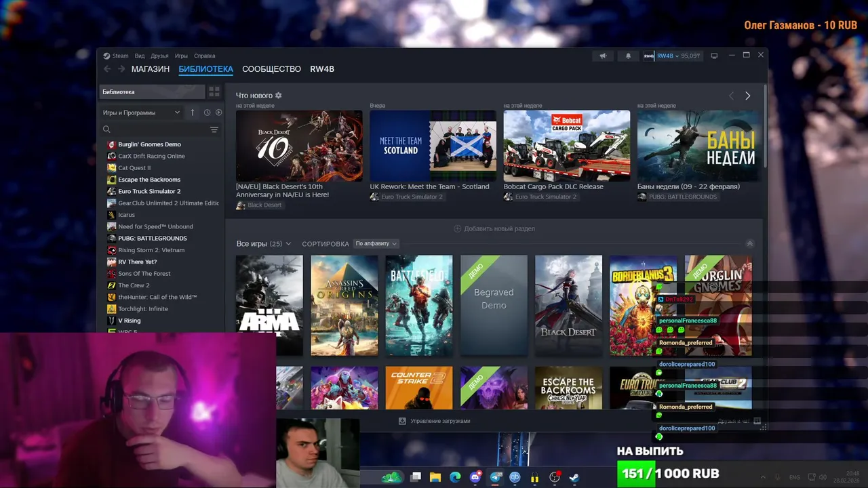Open the Справка menu
This screenshot has height=488, width=868.
click(205, 56)
